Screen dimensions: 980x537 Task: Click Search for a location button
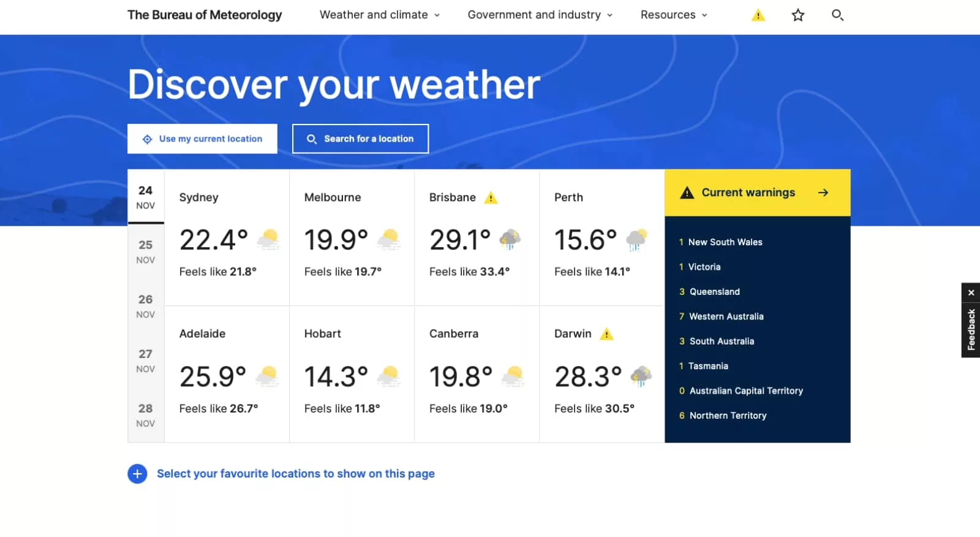tap(360, 139)
